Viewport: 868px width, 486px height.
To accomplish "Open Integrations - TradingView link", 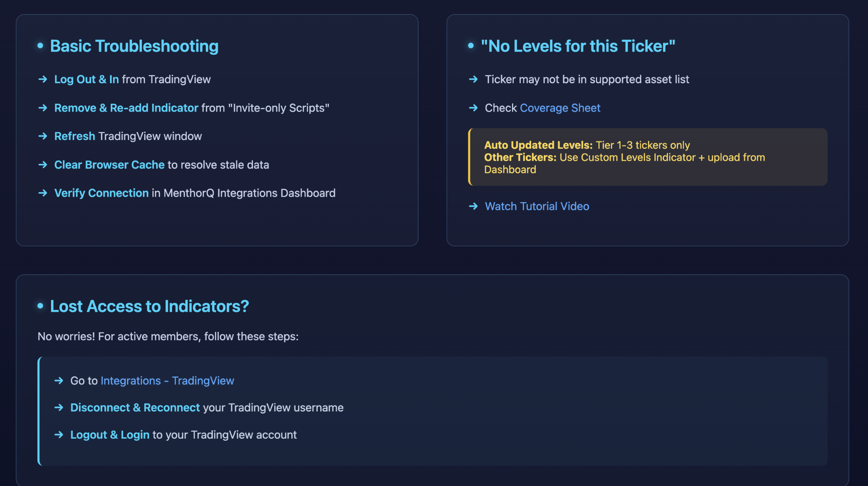I will point(168,381).
